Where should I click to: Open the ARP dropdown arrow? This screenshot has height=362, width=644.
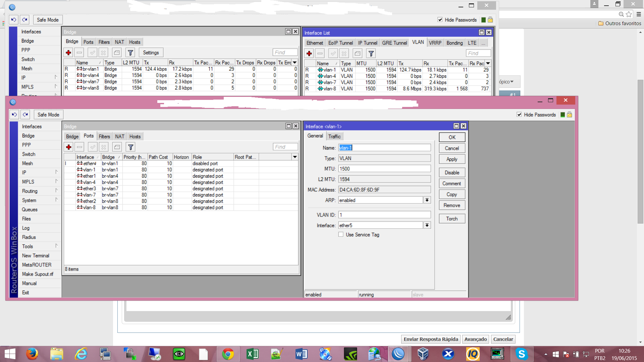[427, 200]
